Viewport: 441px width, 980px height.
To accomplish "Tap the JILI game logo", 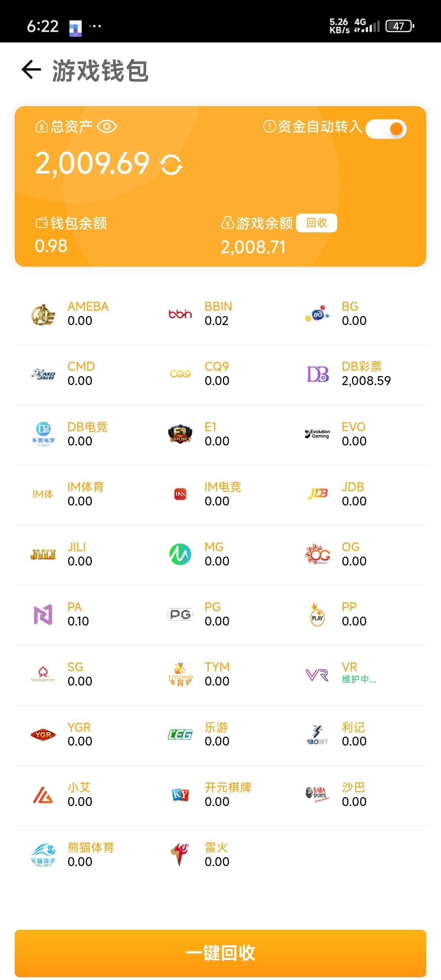I will click(x=43, y=554).
